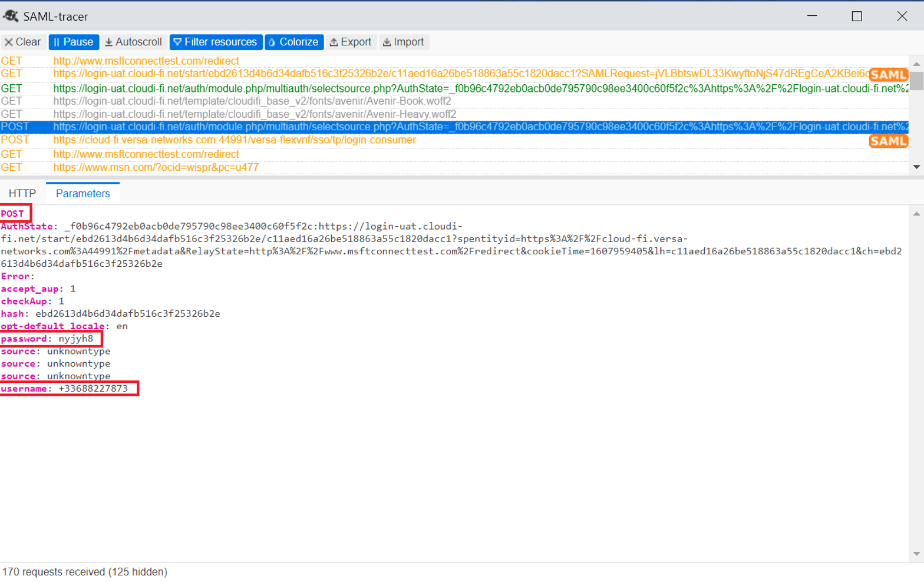Toggle the Pause button
Viewport: 924px width, 583px height.
(x=74, y=42)
